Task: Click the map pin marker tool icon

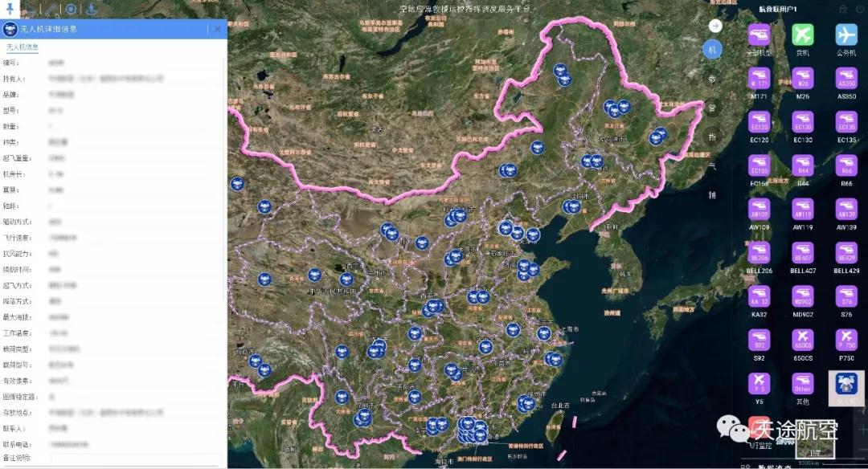Action: (x=10, y=8)
